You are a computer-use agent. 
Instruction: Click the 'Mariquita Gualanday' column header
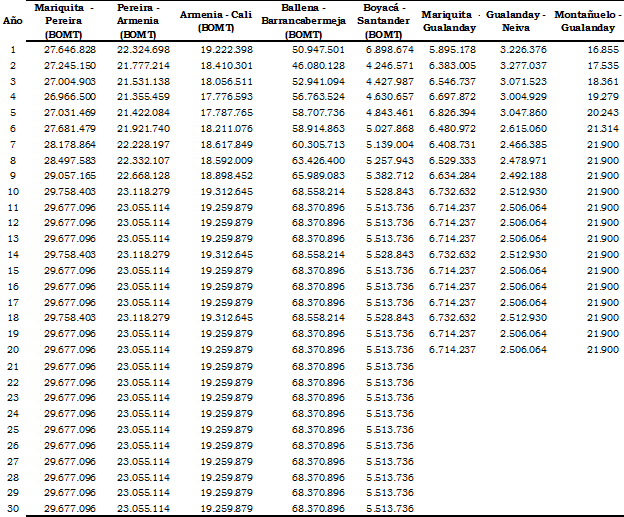click(x=447, y=22)
